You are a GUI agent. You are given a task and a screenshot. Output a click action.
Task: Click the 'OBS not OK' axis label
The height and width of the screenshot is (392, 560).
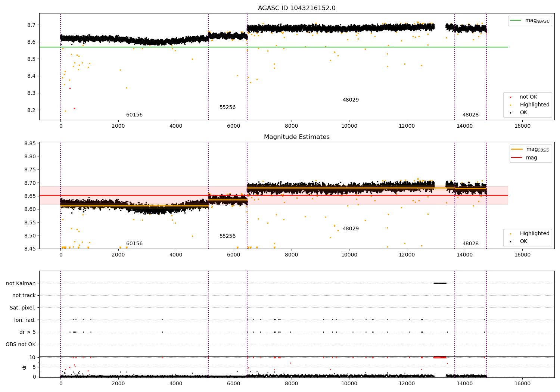(21, 344)
